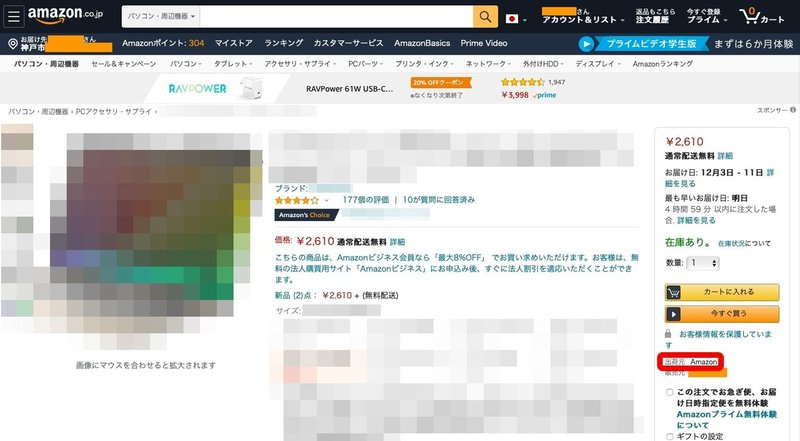Expand the パソコン submenu
The image size is (800, 441).
pos(186,64)
